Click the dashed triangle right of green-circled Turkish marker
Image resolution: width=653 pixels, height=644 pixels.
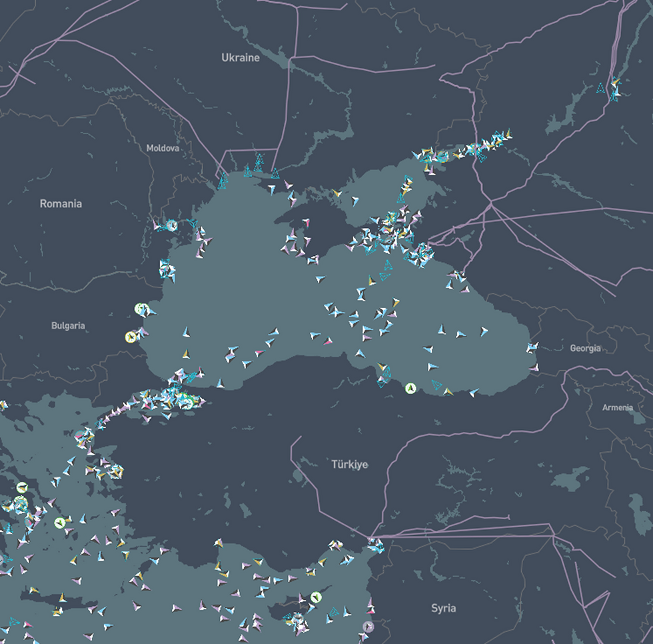pyautogui.click(x=436, y=384)
